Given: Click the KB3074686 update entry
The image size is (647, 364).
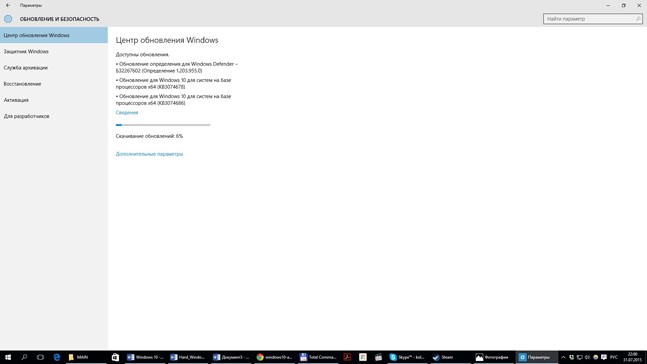Looking at the screenshot, I should [173, 99].
